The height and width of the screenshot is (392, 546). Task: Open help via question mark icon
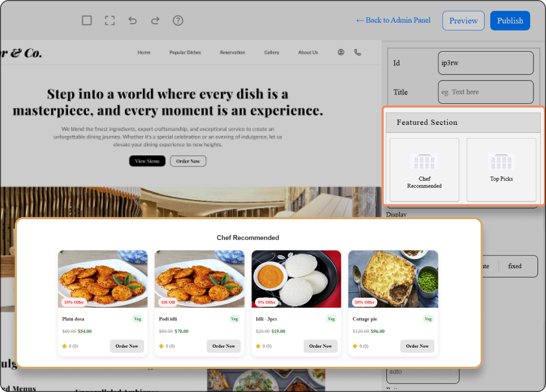pyautogui.click(x=178, y=21)
